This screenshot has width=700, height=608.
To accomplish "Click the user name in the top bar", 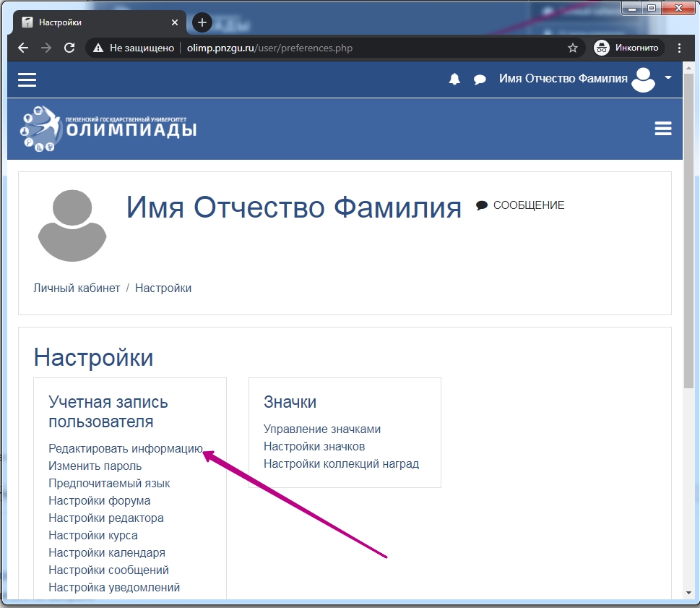I will (563, 79).
